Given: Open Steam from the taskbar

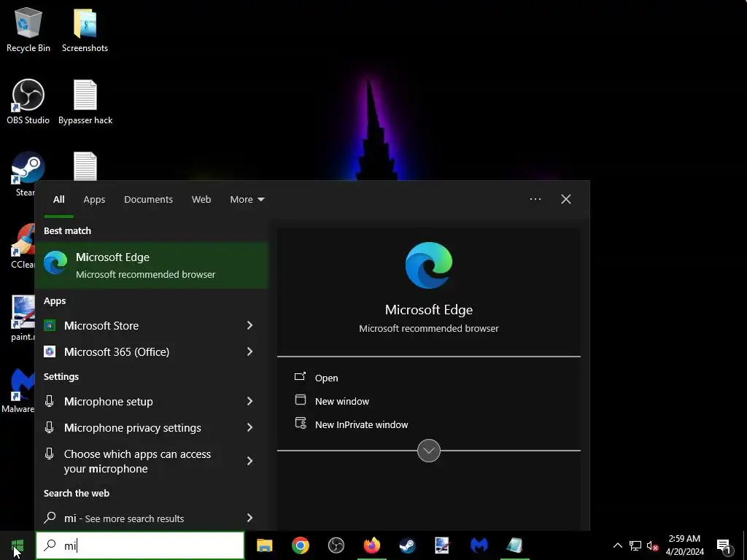Looking at the screenshot, I should [407, 545].
